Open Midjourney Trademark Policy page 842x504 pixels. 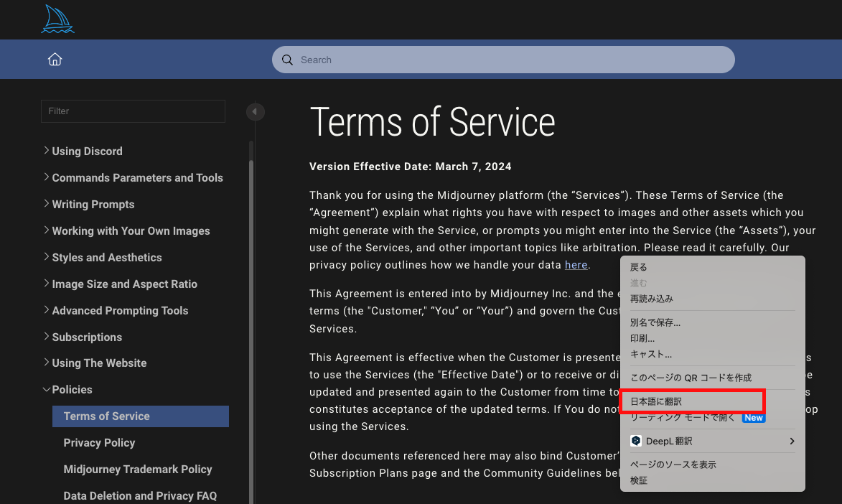pyautogui.click(x=138, y=470)
